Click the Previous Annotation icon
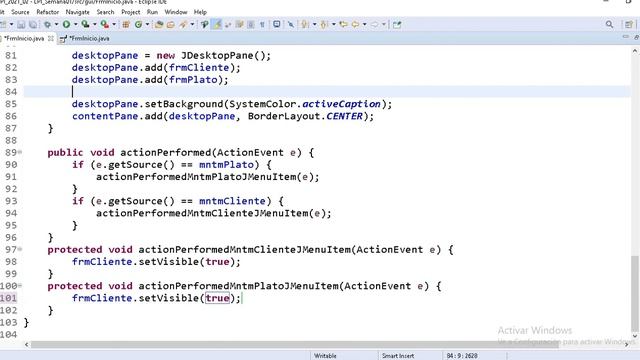The height and width of the screenshot is (360, 640). pyautogui.click(x=324, y=25)
